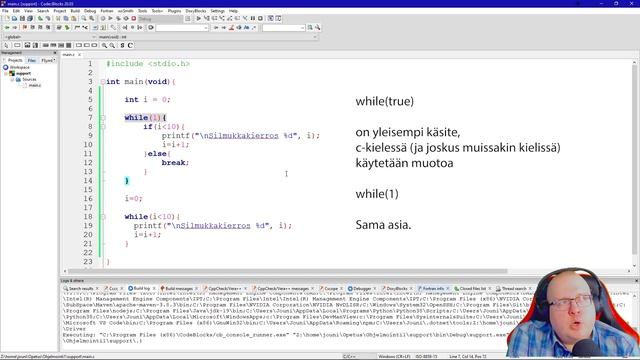The image size is (640, 360).
Task: Collapse the while(i<10) fold at line 18
Action: [103, 217]
